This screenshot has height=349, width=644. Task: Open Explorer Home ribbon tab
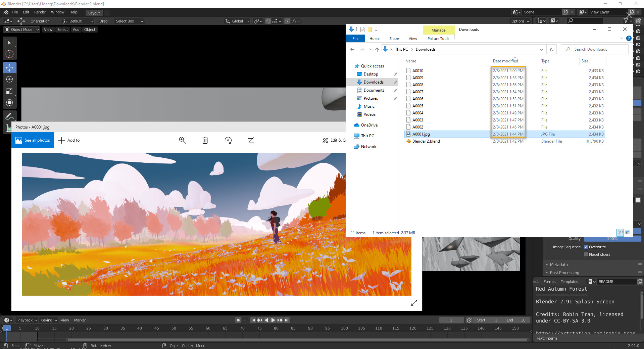[x=375, y=39]
